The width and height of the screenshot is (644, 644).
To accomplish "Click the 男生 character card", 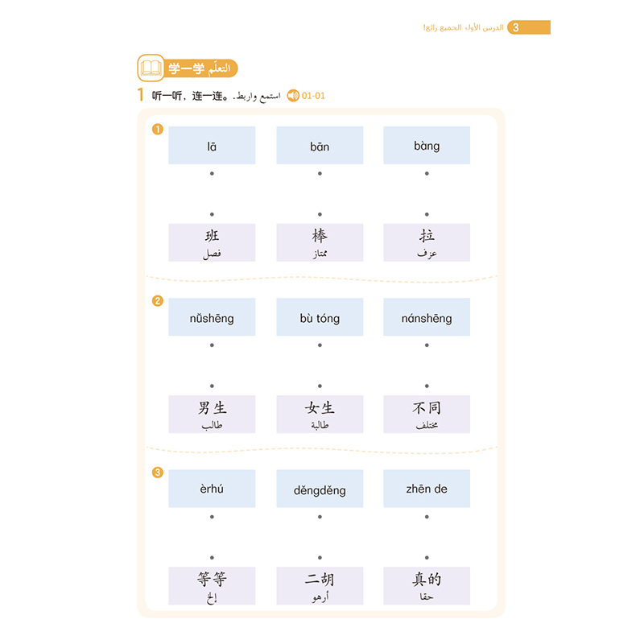I will pos(212,415).
